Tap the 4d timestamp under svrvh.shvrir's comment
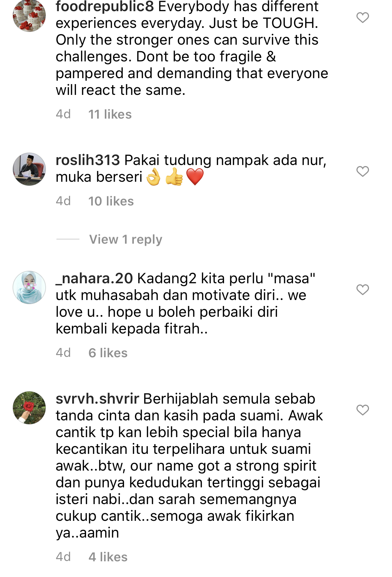The width and height of the screenshot is (392, 577). point(63,557)
